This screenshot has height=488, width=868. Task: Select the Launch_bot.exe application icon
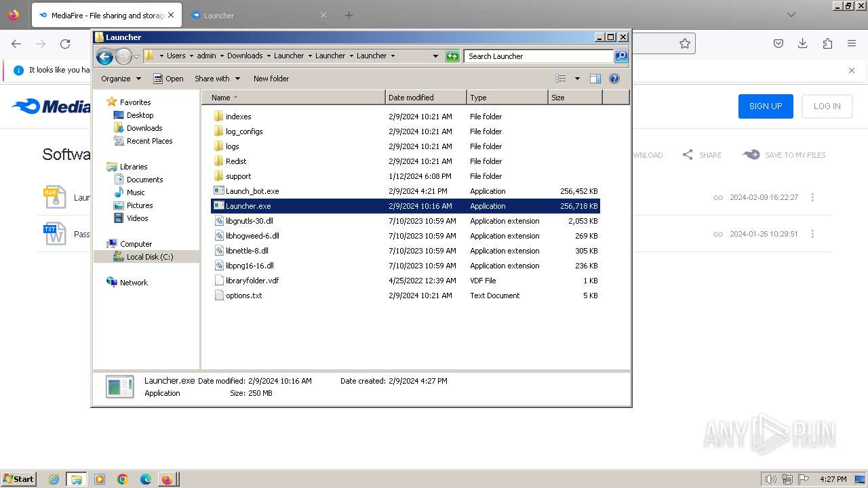[218, 191]
